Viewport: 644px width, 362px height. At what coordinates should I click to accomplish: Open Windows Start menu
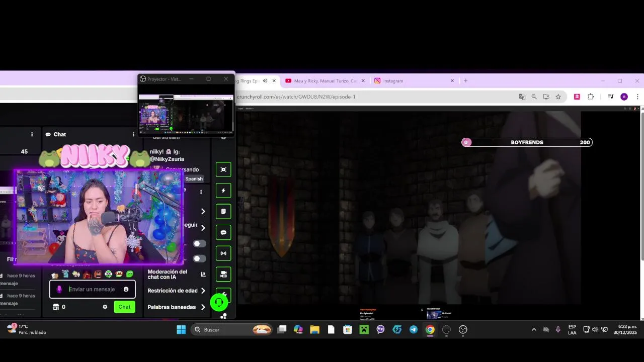click(181, 330)
